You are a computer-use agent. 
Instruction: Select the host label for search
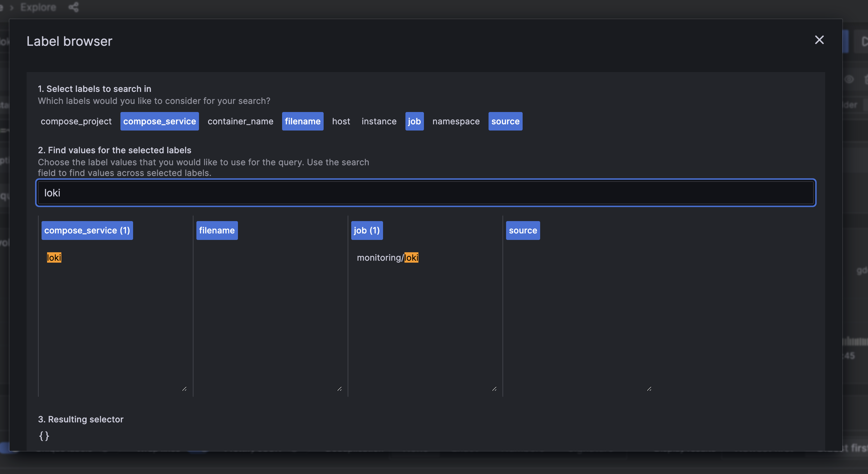pos(341,121)
